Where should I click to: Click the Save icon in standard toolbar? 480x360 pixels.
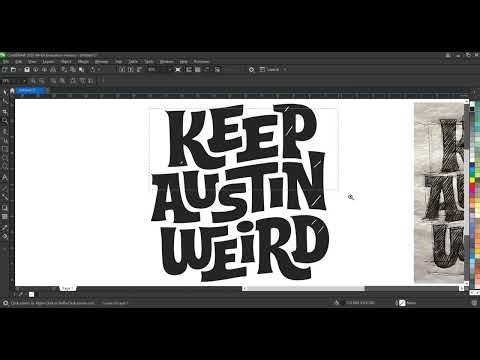(27, 69)
